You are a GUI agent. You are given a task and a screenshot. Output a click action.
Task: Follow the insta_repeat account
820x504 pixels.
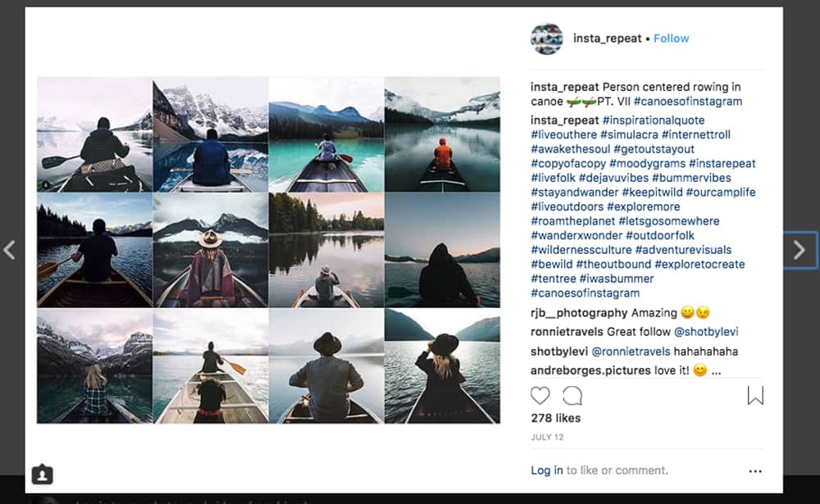(x=671, y=39)
